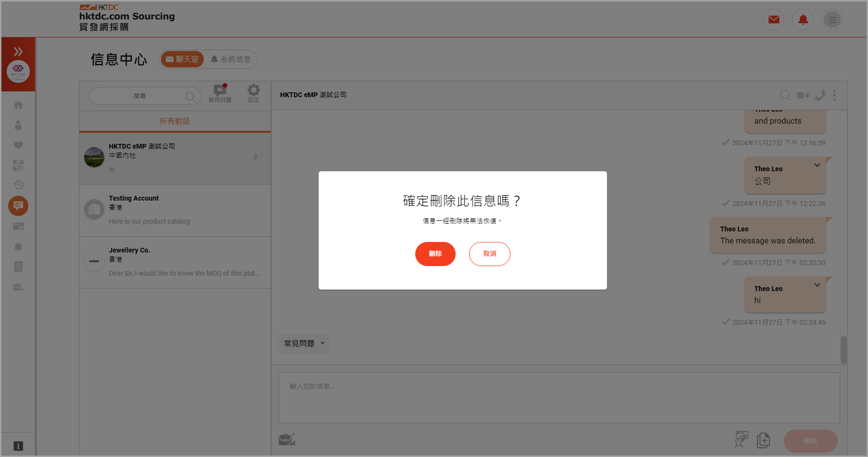Start a voice call via phone icon

[820, 95]
